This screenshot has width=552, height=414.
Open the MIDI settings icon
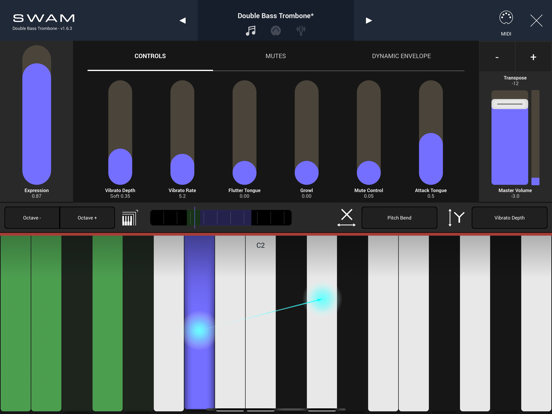coord(506,23)
